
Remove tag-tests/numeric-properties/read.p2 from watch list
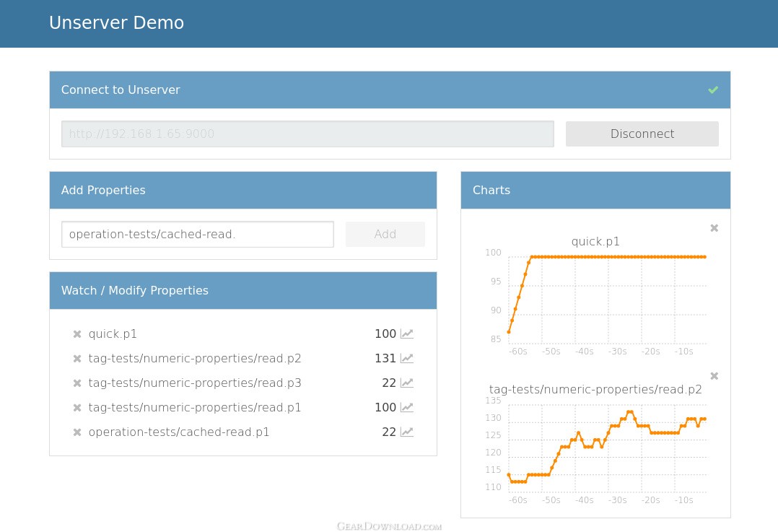(77, 358)
